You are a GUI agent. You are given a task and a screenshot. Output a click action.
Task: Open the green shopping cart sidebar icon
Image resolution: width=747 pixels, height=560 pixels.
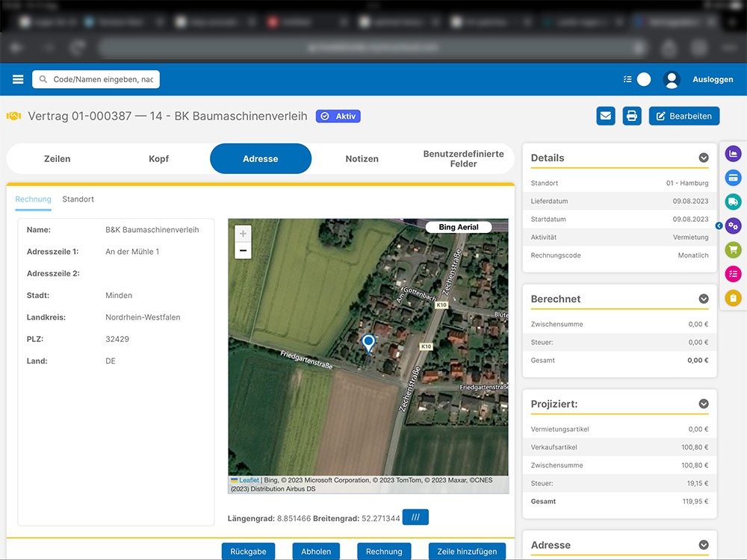734,249
